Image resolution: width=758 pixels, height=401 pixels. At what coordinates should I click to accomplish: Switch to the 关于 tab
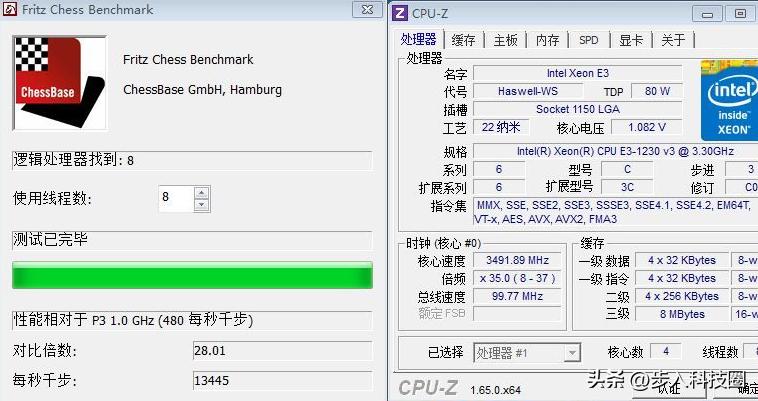(673, 40)
